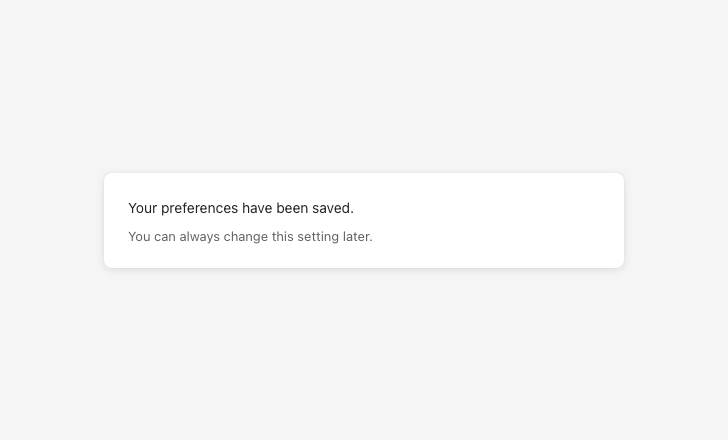Click the word "Your" in the heading
728x440 pixels.
(x=143, y=208)
